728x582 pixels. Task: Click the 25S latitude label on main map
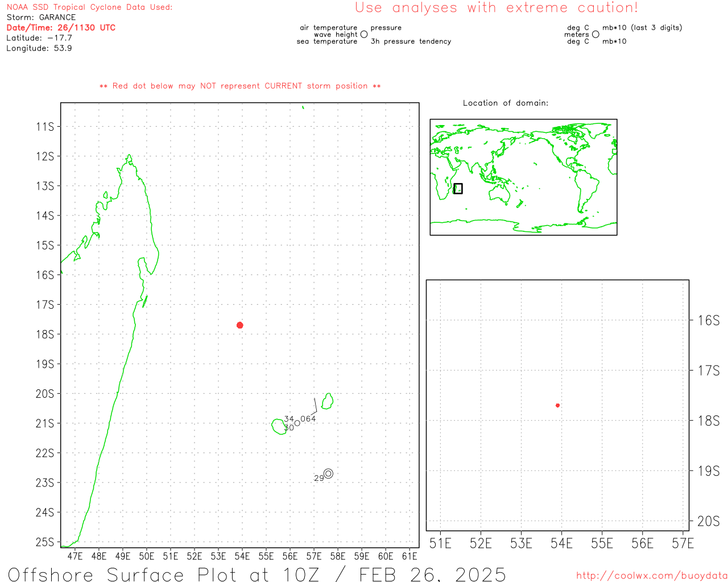[45, 543]
